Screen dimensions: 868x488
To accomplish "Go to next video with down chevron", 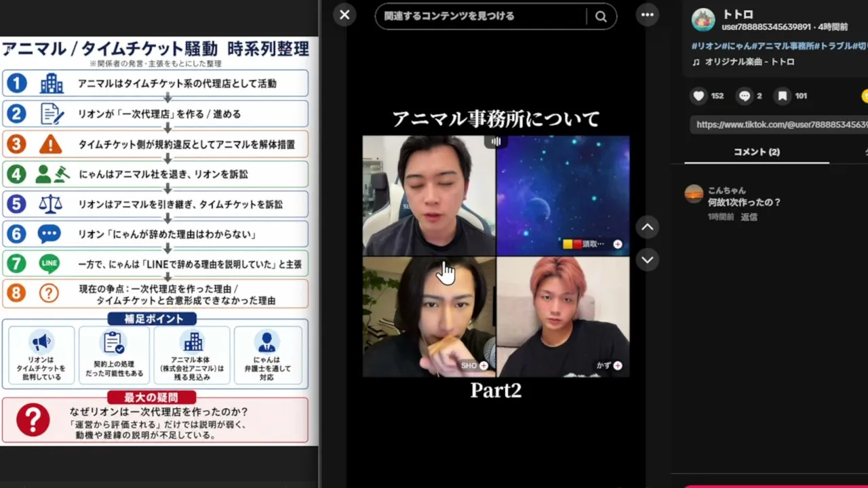I will coord(648,260).
